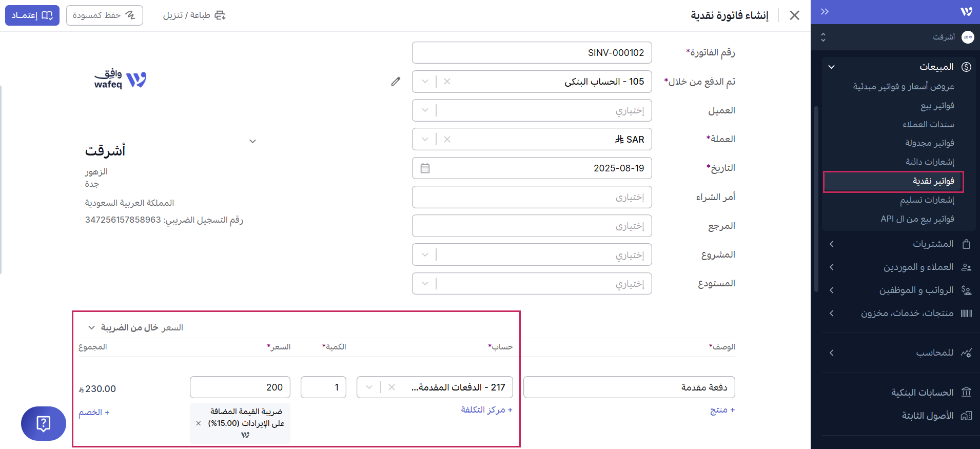Save invoice with حفظ كمسودة button
This screenshot has width=980, height=449.
click(104, 15)
